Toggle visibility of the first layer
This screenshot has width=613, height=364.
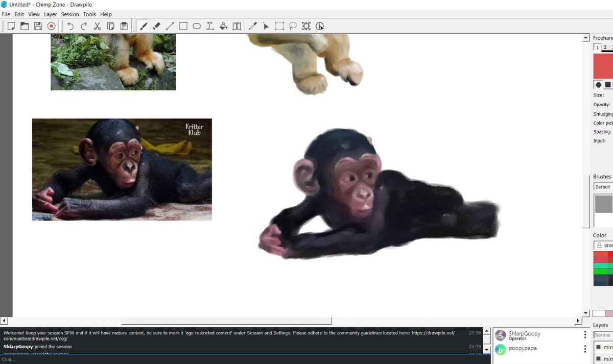[598, 347]
